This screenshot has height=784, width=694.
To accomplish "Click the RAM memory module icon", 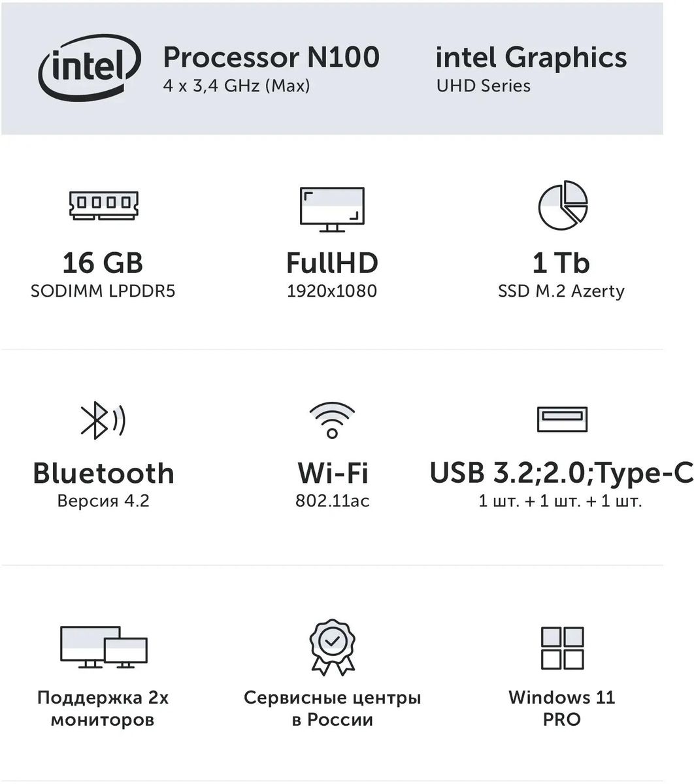I will [x=105, y=203].
